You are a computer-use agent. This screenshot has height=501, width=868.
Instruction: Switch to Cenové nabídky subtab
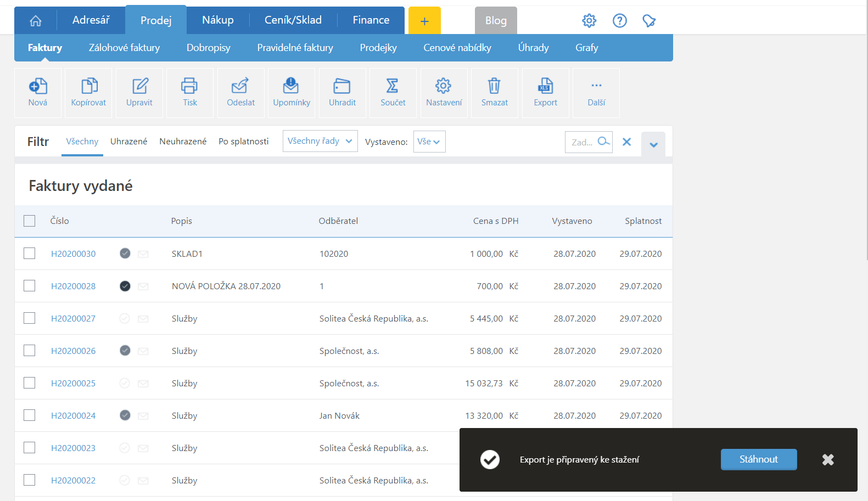point(457,48)
